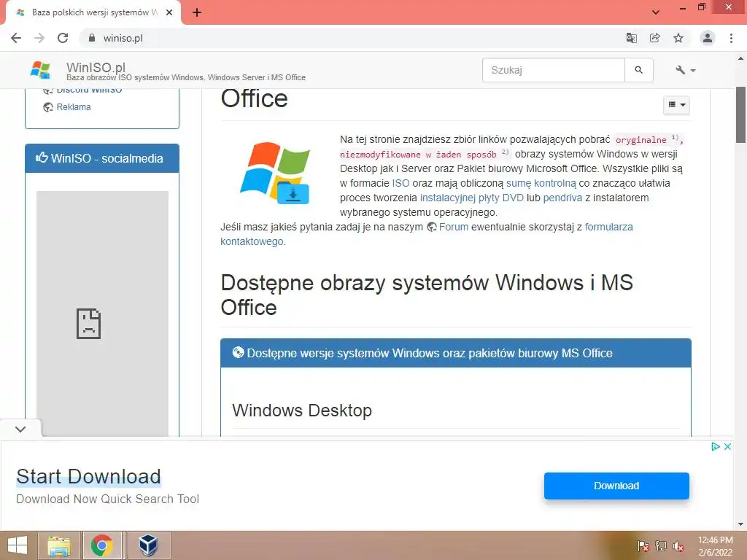This screenshot has height=560, width=747.
Task: Click the magnifier search button
Action: (x=639, y=70)
